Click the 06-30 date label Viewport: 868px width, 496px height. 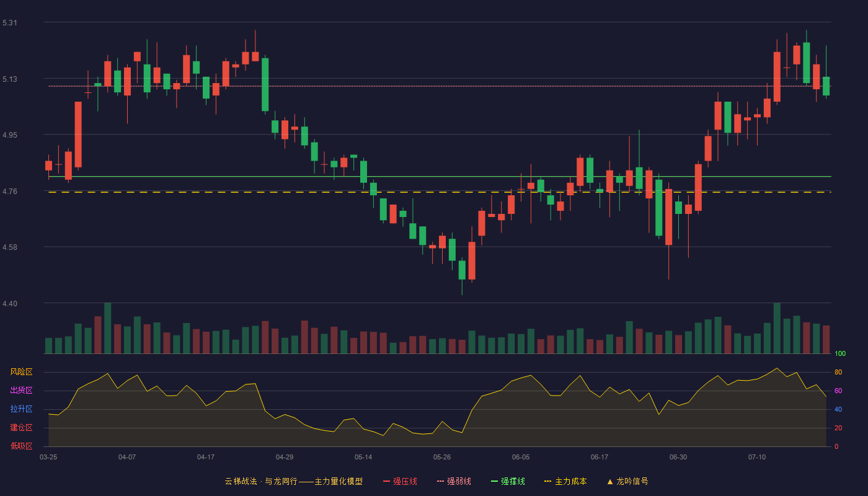[678, 457]
